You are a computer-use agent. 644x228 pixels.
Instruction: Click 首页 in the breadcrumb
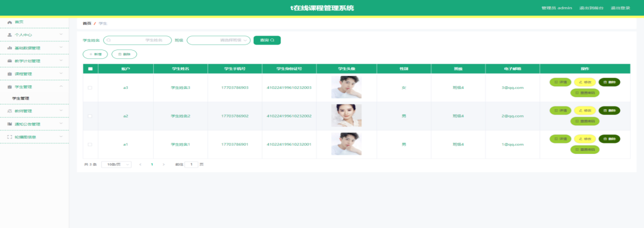87,24
